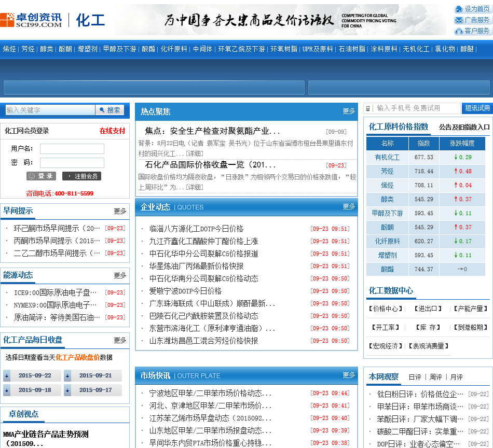Viewport: 493px width, 448px height.
Task: Switch to the 周评 tab
Action: (435, 377)
